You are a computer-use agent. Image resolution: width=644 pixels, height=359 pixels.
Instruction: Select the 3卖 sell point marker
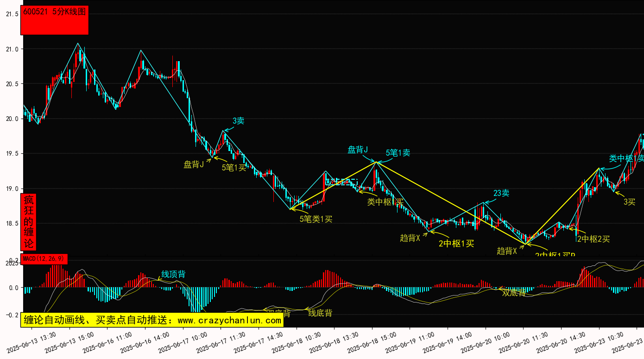tap(238, 121)
